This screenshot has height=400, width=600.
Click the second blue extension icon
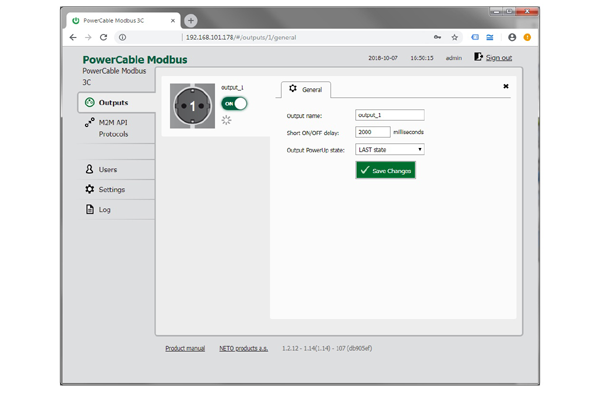[490, 38]
